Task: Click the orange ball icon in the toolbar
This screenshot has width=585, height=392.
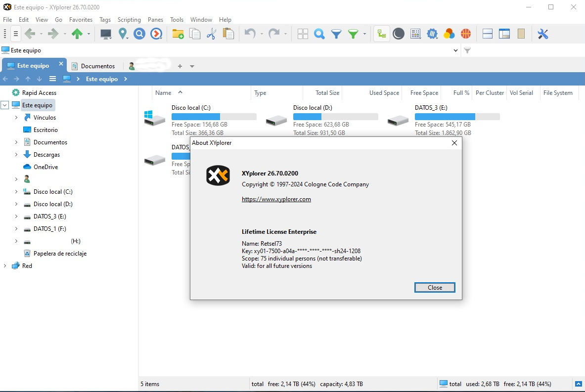Action: 466,34
